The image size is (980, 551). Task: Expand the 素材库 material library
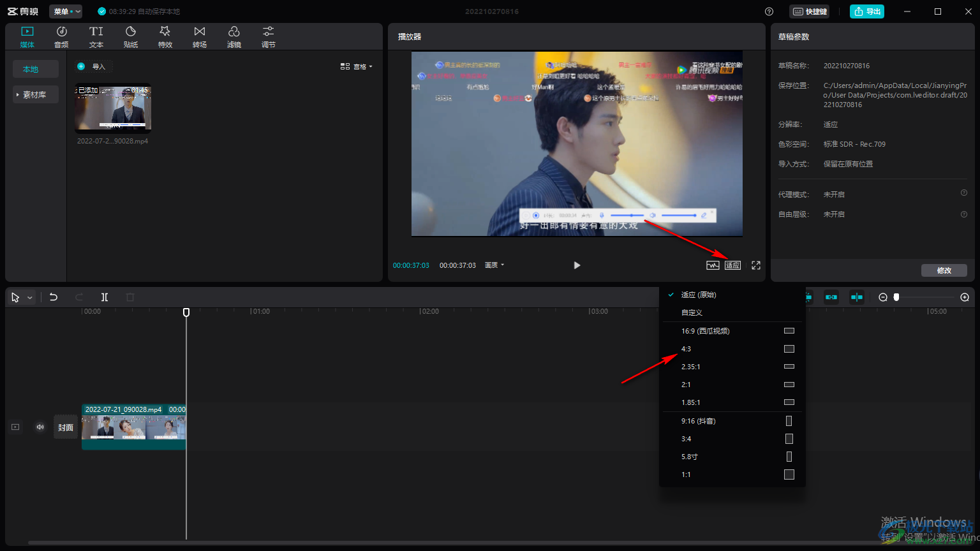36,94
